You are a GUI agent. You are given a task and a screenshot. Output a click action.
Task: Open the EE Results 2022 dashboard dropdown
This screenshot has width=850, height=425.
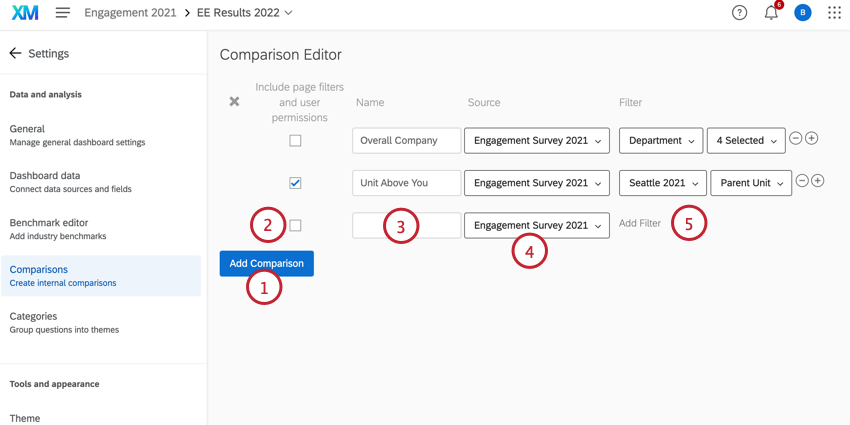(245, 13)
